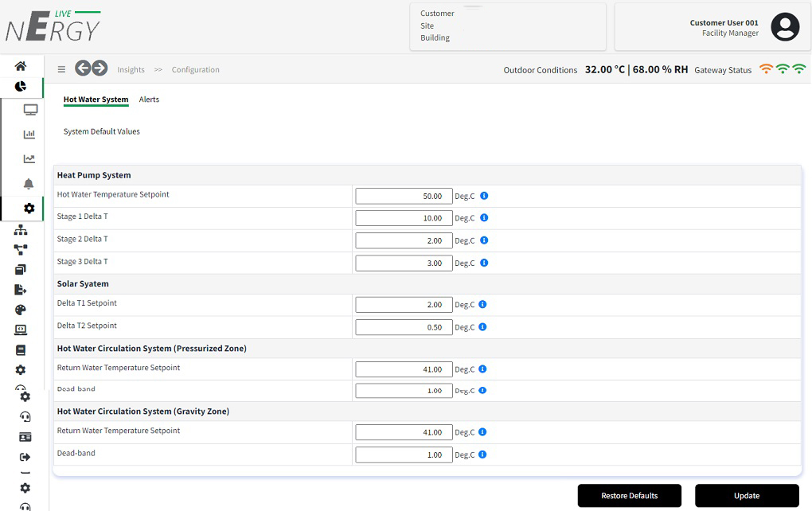
Task: Focus the Stage 3 Delta T field
Action: pos(404,263)
